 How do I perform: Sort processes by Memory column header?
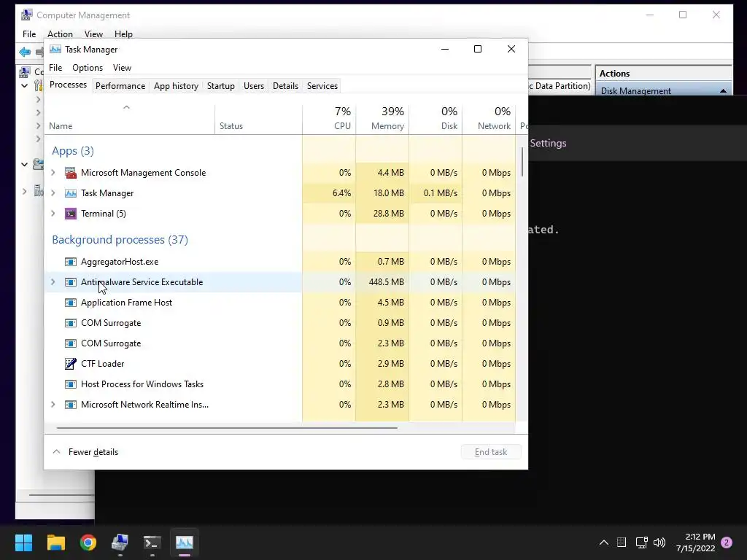coord(382,119)
